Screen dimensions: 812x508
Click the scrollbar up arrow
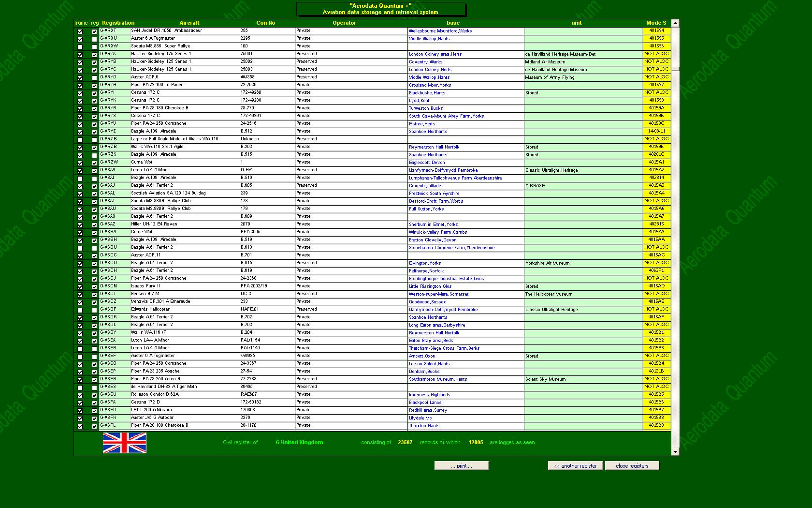(675, 23)
